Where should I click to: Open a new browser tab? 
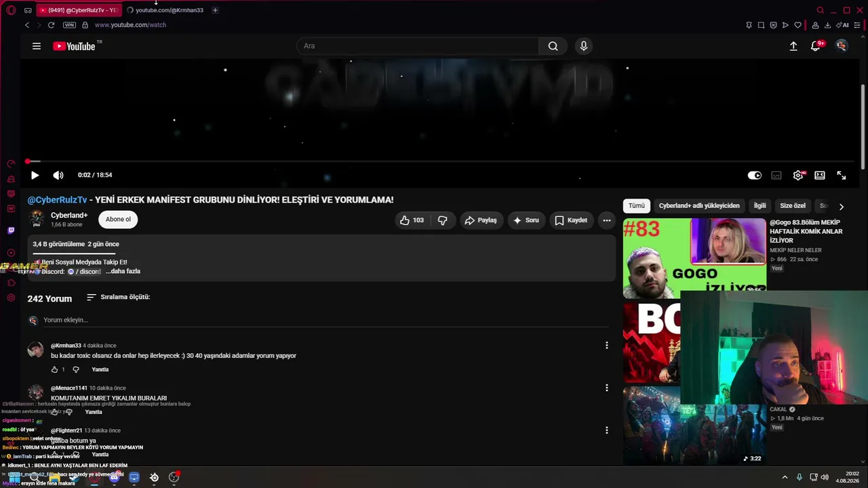(215, 10)
